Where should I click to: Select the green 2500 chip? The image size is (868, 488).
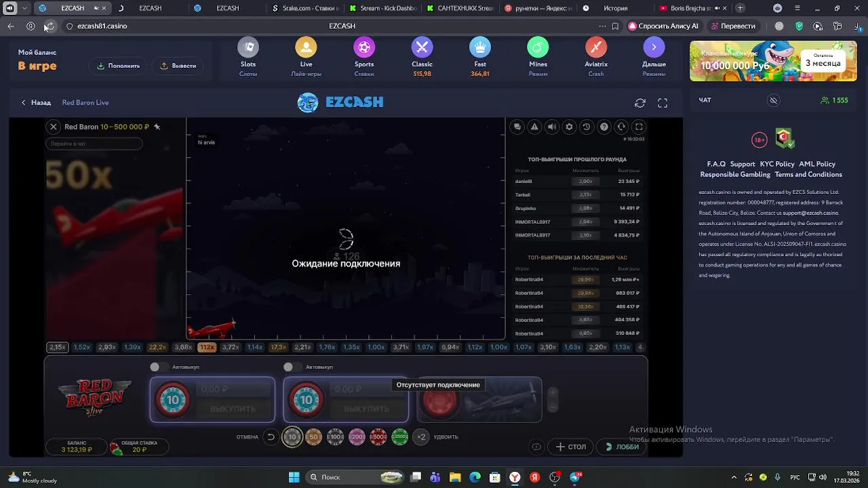[400, 437]
